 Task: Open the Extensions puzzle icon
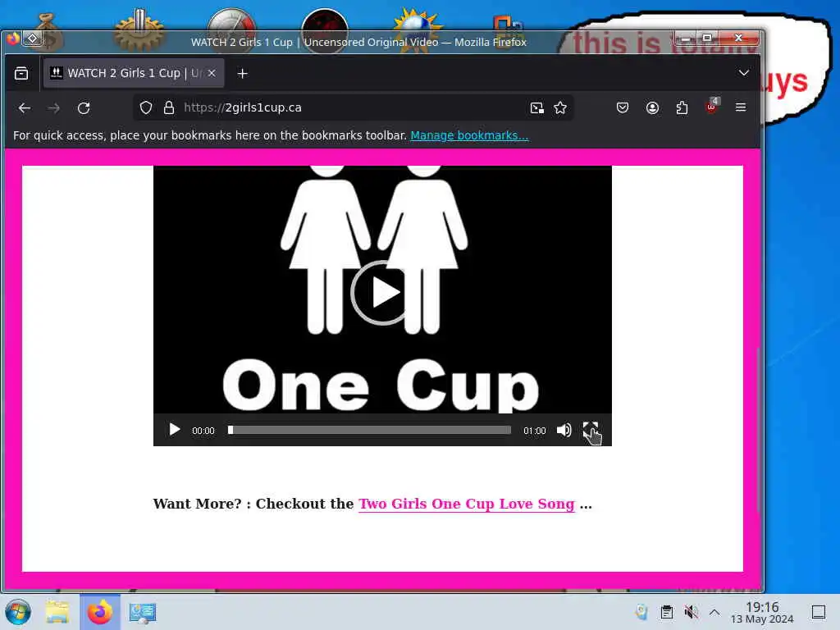[682, 107]
